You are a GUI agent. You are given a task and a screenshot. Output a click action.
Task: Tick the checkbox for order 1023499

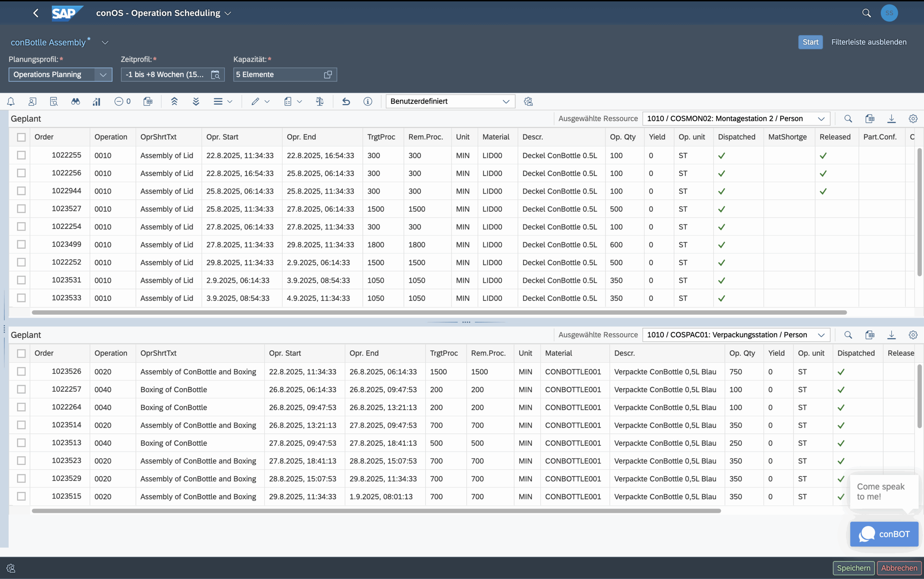(x=21, y=244)
